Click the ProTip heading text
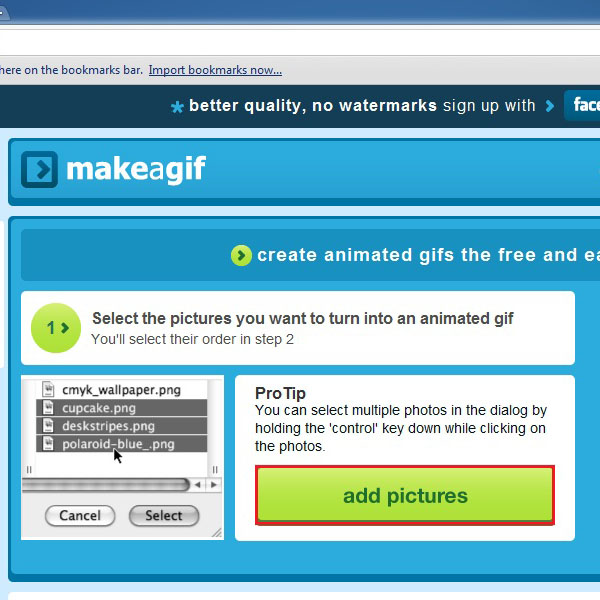 280,393
